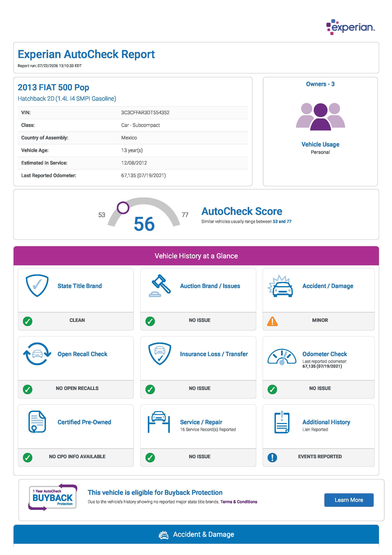The width and height of the screenshot is (392, 555).
Task: Click the Additional History clipboard icon
Action: (x=282, y=422)
